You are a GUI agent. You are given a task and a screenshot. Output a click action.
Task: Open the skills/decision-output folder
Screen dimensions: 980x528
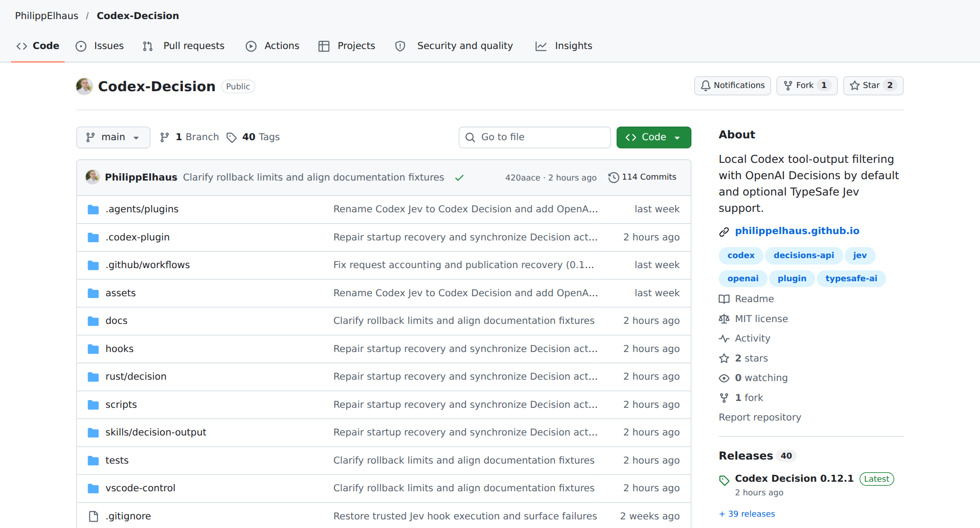click(x=156, y=432)
